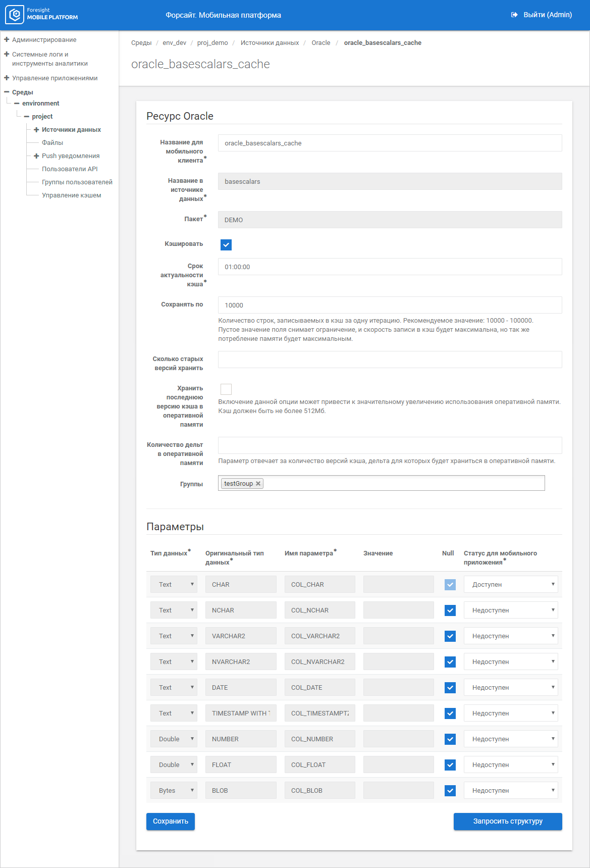Expand Управление приложениями with its plus icon
590x868 pixels.
7,78
